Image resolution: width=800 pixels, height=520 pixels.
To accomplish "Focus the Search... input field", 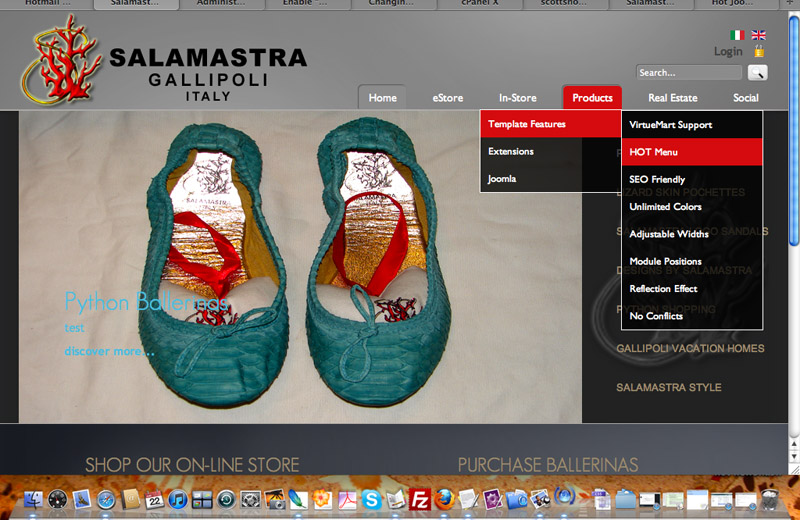I will coord(689,72).
